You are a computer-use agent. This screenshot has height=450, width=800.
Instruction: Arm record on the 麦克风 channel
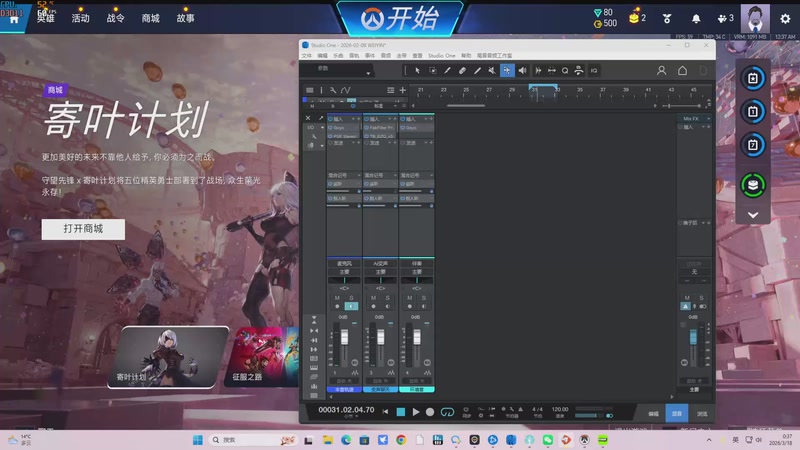(x=337, y=306)
